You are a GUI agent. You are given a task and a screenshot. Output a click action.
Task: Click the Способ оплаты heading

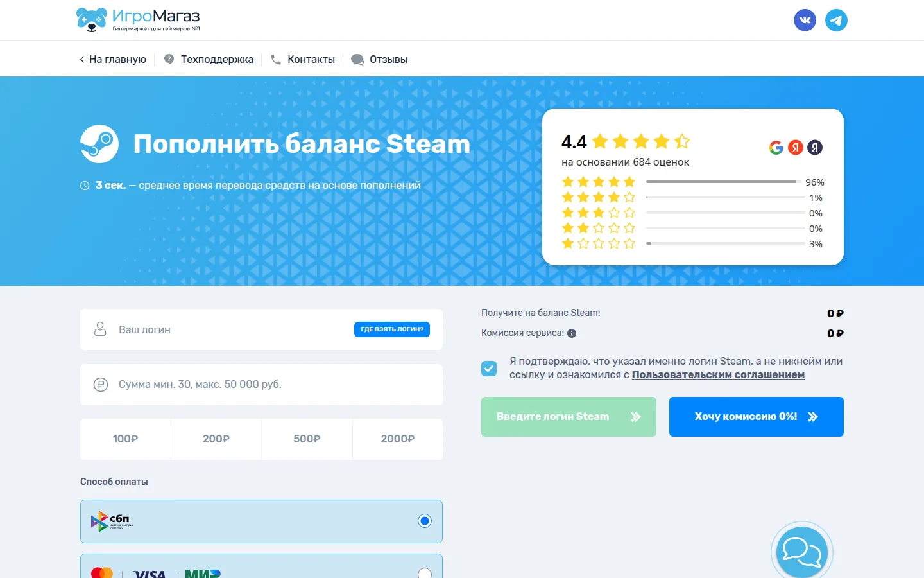114,482
